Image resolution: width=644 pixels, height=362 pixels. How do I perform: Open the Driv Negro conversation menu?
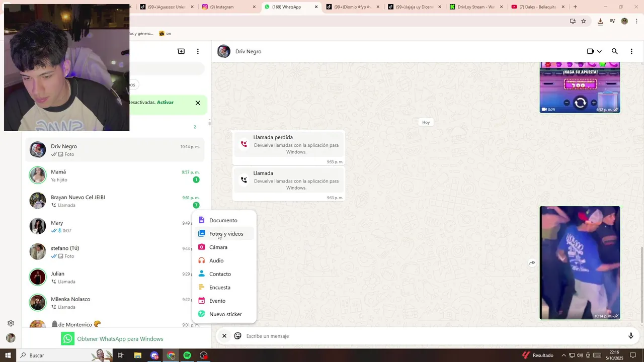point(631,51)
